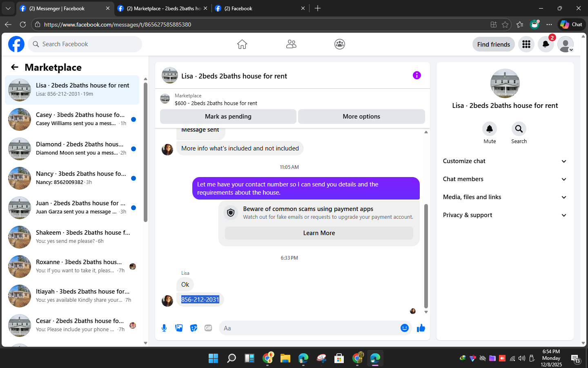588x368 pixels.
Task: Click the Aa message input field
Action: [309, 328]
